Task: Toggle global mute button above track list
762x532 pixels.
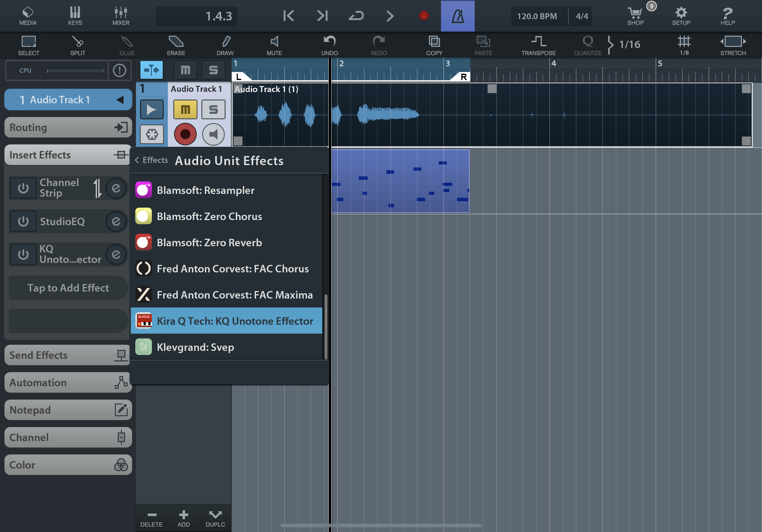Action: click(x=185, y=70)
